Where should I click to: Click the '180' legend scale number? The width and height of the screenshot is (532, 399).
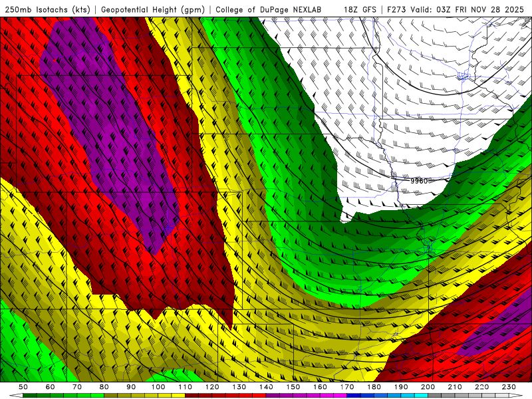coord(374,387)
